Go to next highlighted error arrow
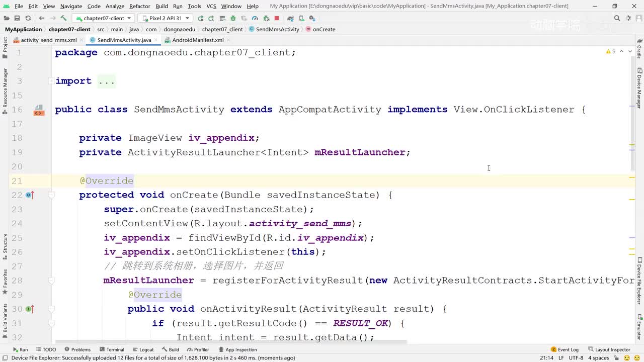Image resolution: width=644 pixels, height=362 pixels. pos(630,51)
